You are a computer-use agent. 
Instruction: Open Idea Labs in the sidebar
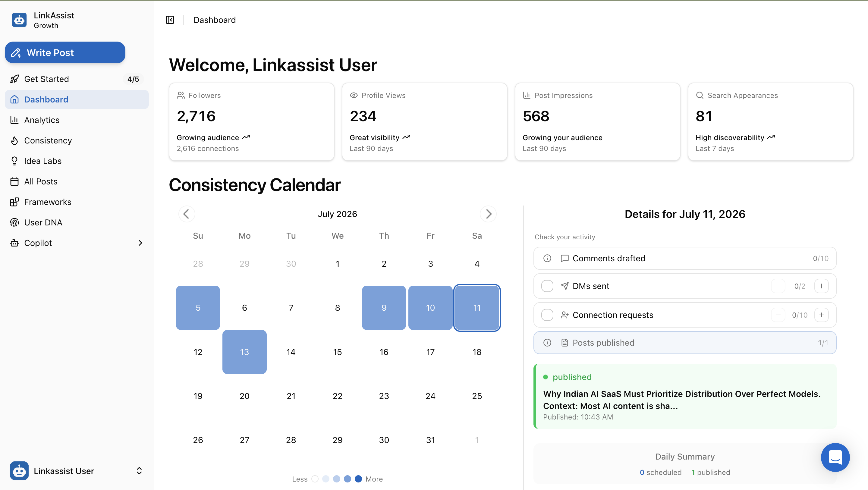(77, 161)
